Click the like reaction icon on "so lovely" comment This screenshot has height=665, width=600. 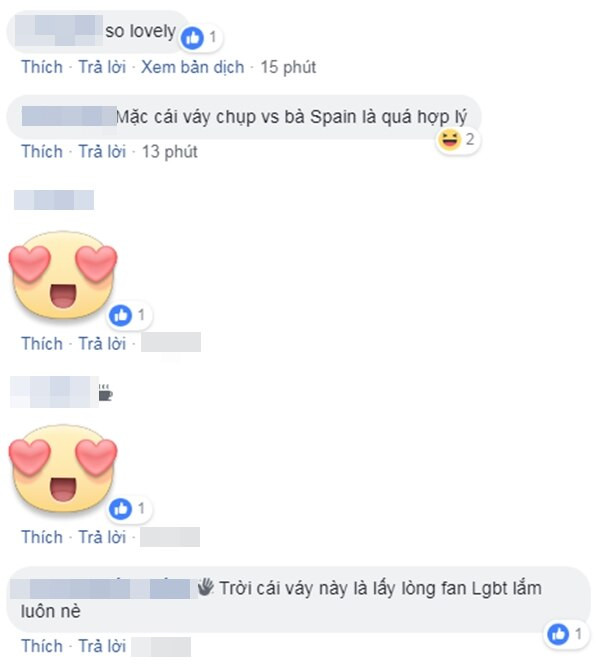click(192, 38)
